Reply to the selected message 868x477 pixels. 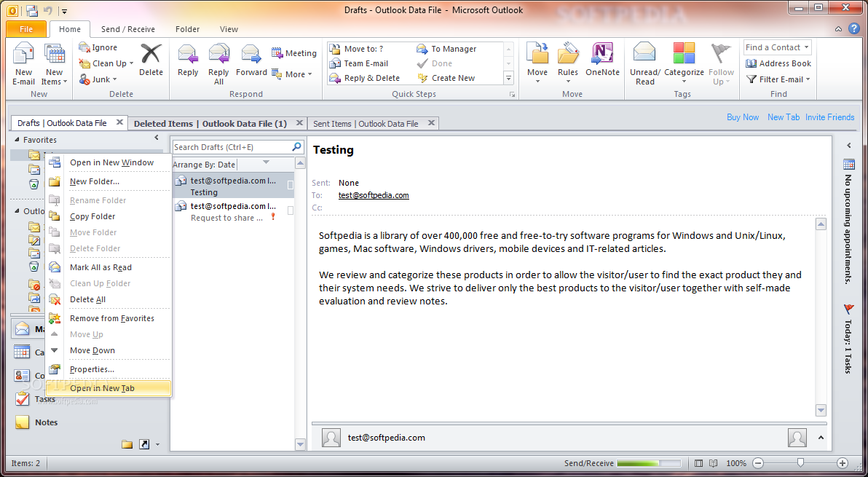click(188, 60)
